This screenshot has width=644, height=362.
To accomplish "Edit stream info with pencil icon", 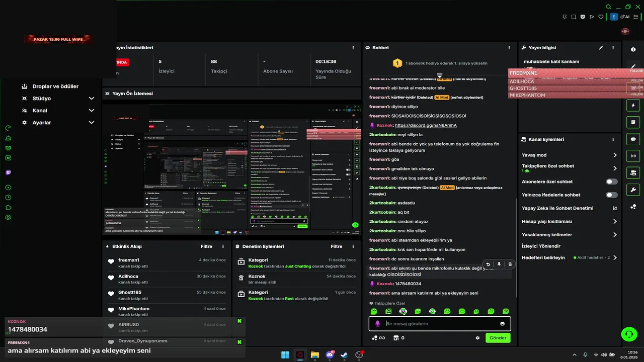I will point(601,48).
